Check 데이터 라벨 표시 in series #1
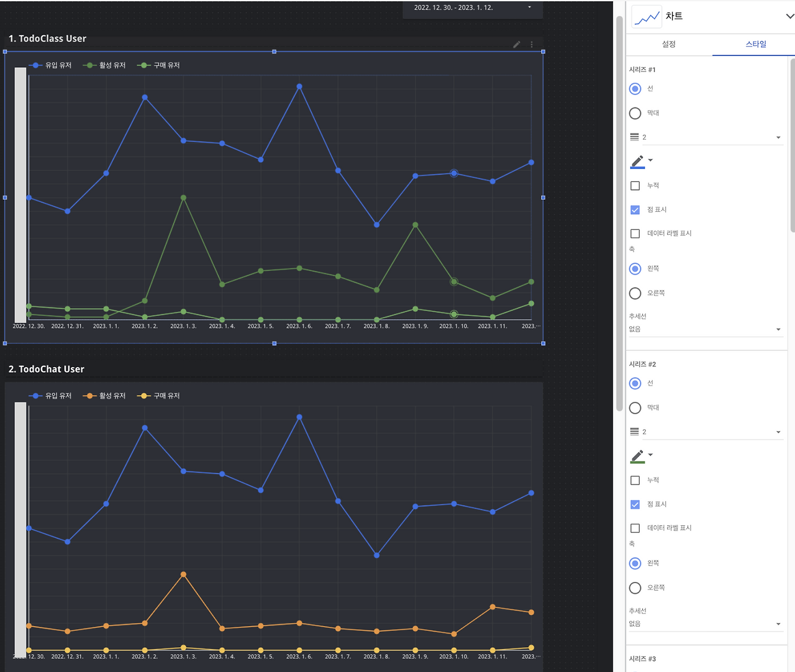795x672 pixels. pyautogui.click(x=635, y=234)
